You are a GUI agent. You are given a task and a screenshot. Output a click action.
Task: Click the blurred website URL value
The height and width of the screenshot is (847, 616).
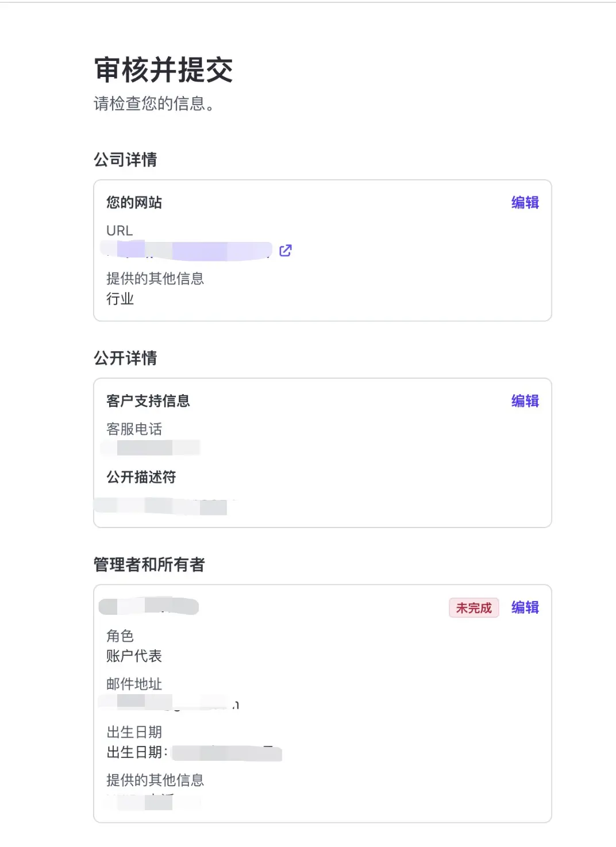click(x=186, y=251)
